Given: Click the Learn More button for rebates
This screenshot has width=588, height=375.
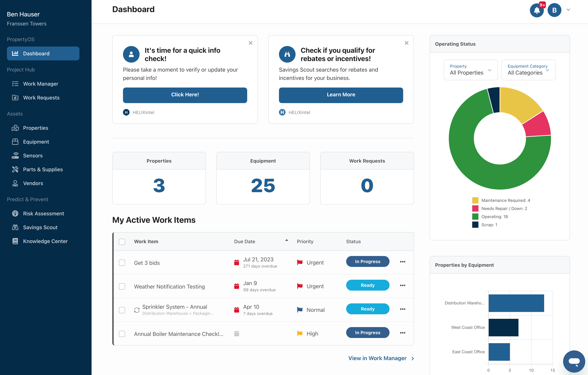Looking at the screenshot, I should (341, 95).
